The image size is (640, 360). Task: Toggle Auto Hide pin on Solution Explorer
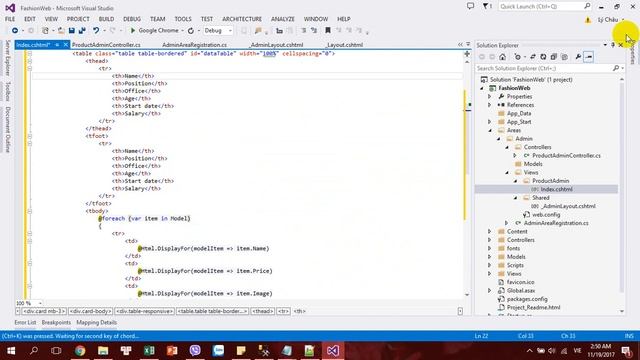pos(613,45)
